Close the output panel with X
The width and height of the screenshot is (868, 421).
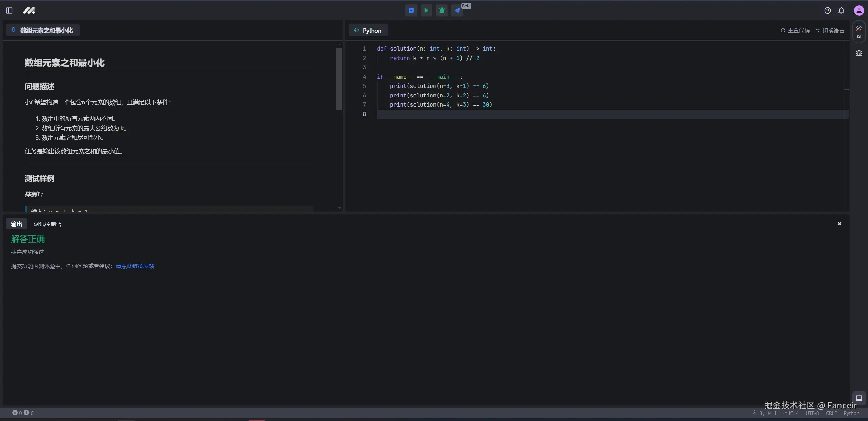point(839,224)
